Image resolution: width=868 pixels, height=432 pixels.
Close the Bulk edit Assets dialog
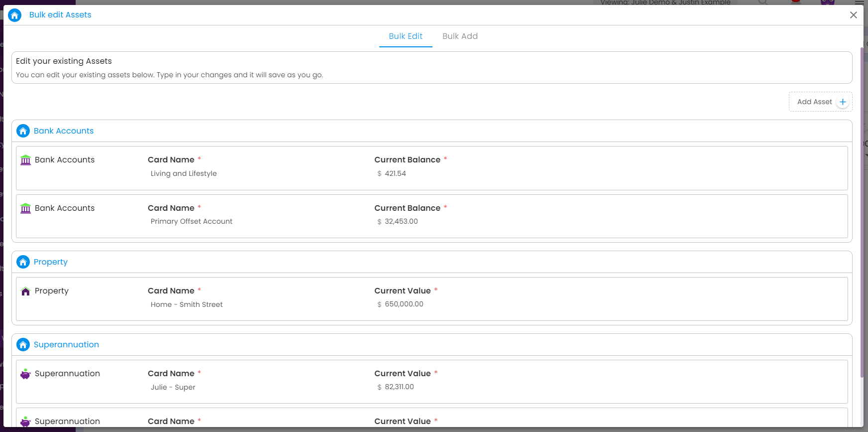point(853,15)
